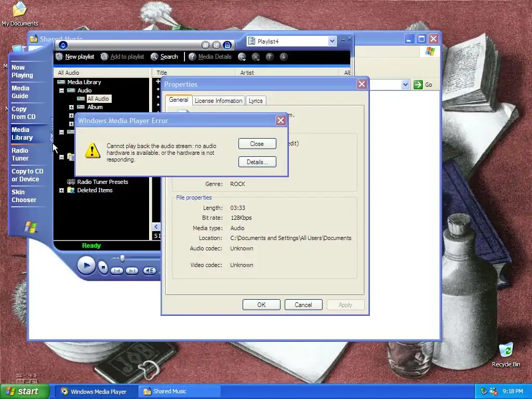Image resolution: width=532 pixels, height=399 pixels.
Task: Expand the Album tree node
Action: 71,107
